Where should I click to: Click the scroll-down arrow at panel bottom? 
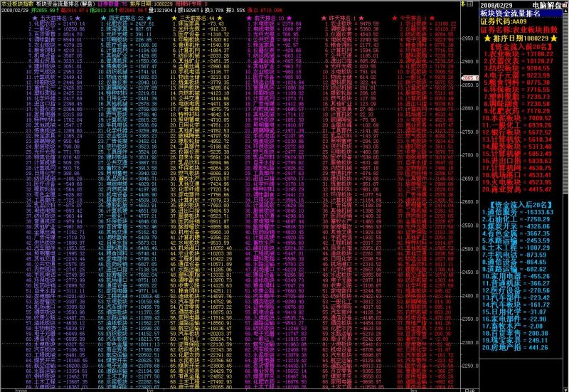tap(565, 390)
